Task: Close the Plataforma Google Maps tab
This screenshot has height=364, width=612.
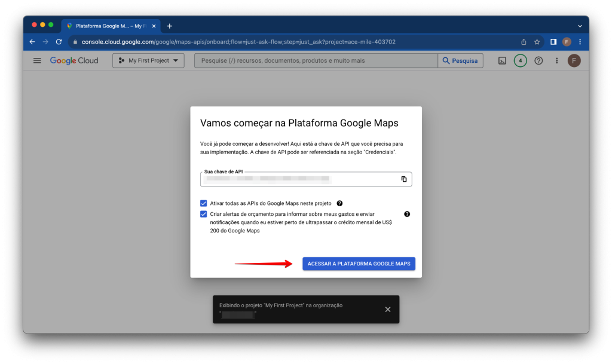Action: pos(154,26)
